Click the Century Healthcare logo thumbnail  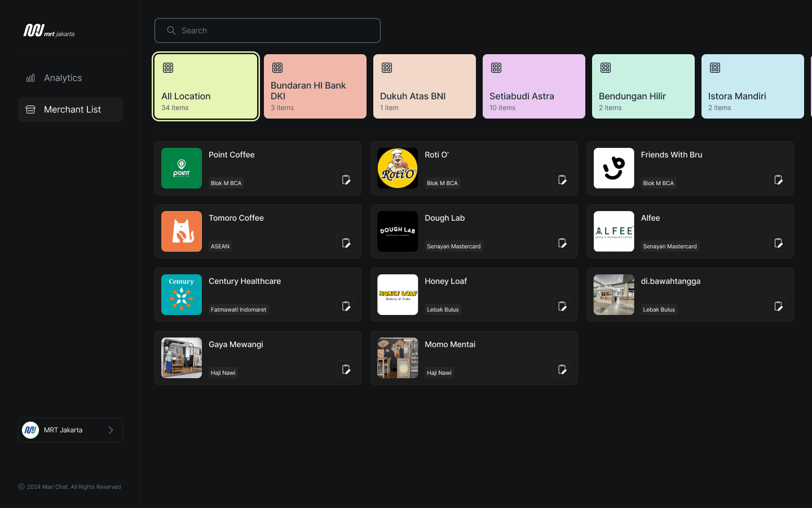(x=182, y=295)
